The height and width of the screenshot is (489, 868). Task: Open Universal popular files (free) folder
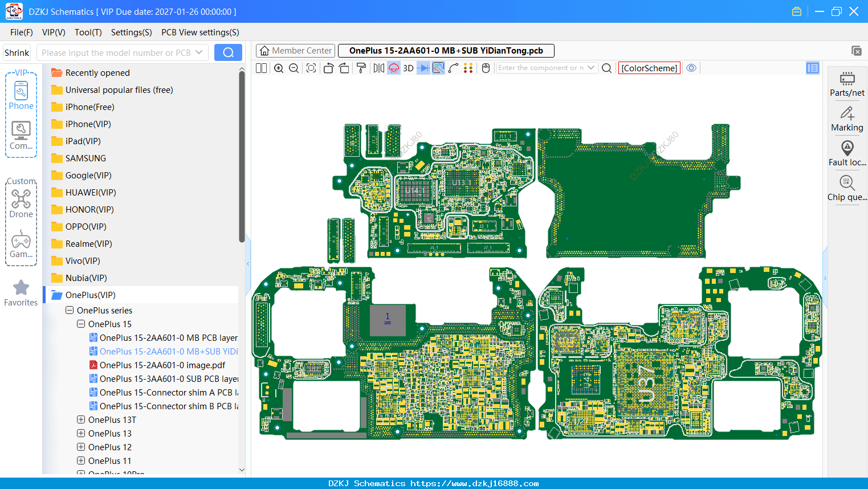point(112,90)
